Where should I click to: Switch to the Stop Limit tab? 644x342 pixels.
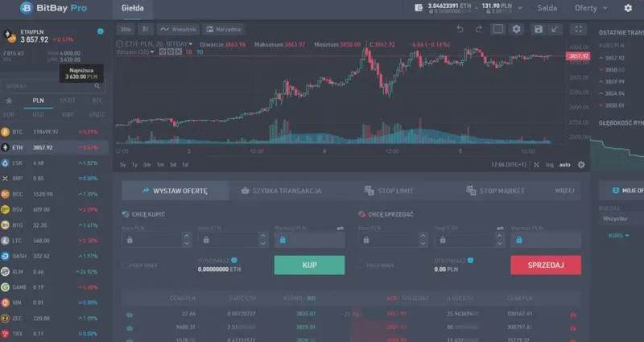390,191
